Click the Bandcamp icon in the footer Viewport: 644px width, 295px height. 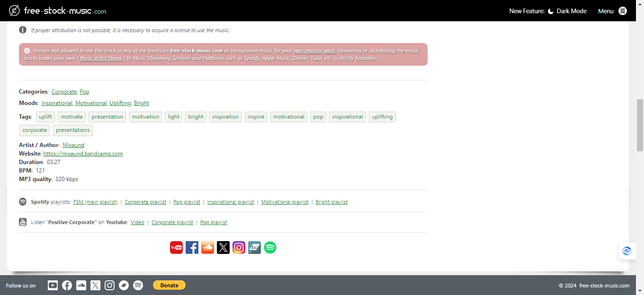click(x=124, y=285)
